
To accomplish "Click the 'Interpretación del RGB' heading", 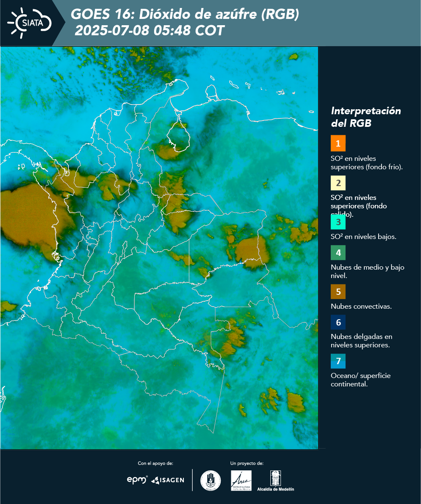I will click(366, 117).
